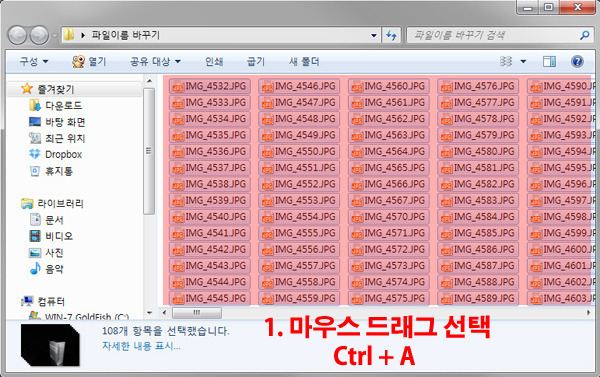Select file IMG_4570.JPG
The width and height of the screenshot is (600, 377).
pyautogui.click(x=389, y=217)
